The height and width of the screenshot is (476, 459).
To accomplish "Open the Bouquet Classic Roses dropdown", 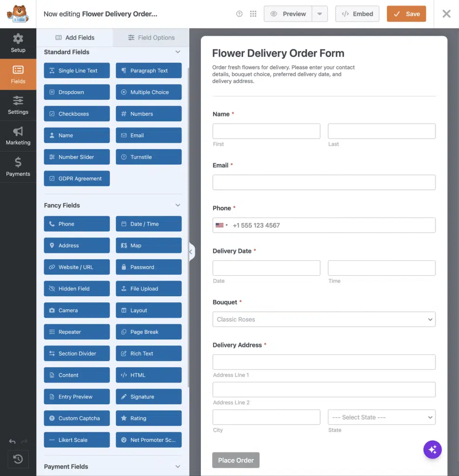I will [324, 319].
